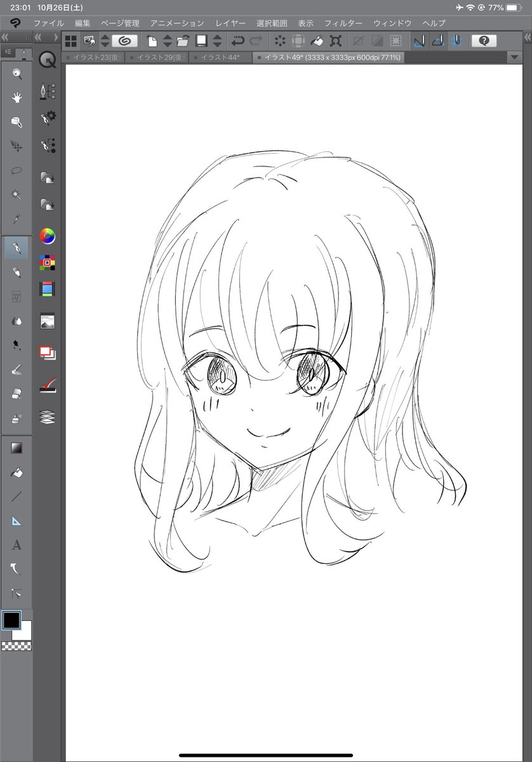Screen dimensions: 532x762
Task: Open the 表示 menu
Action: click(305, 23)
